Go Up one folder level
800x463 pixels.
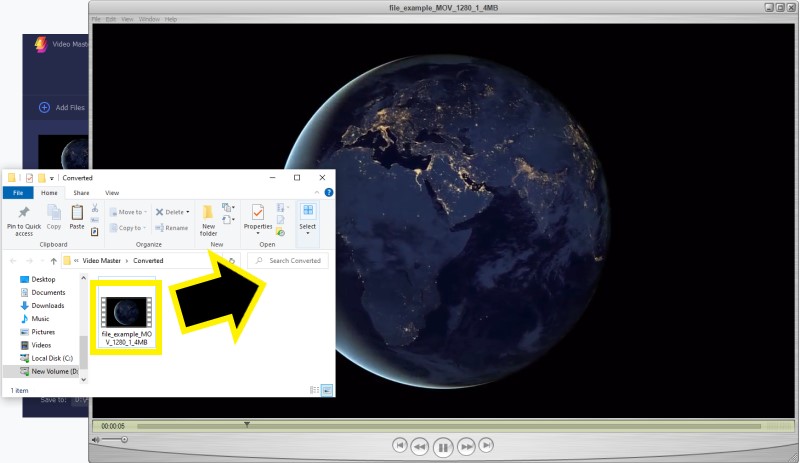coord(54,261)
